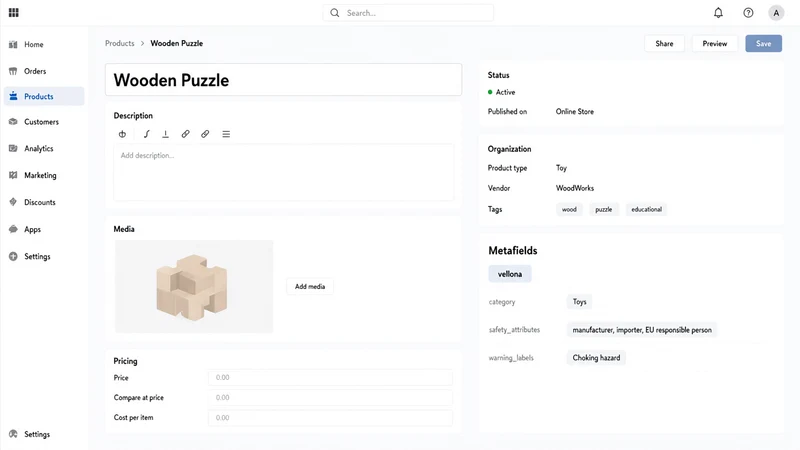Click the educational tag
Screen dimensions: 800x450
(x=646, y=209)
